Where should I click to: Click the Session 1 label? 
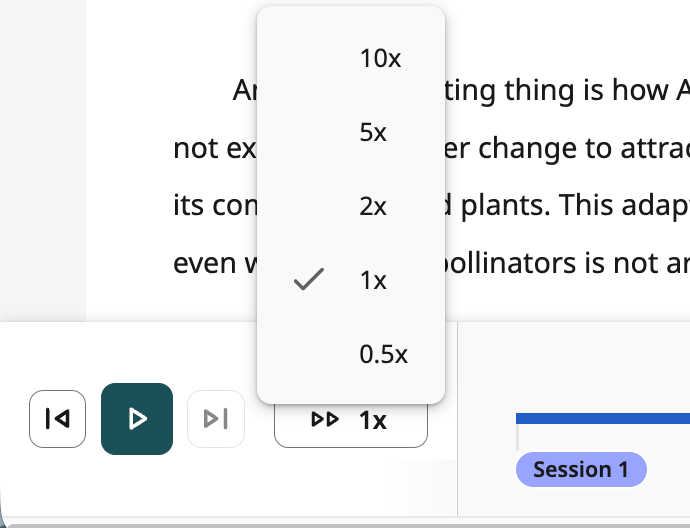(x=581, y=469)
